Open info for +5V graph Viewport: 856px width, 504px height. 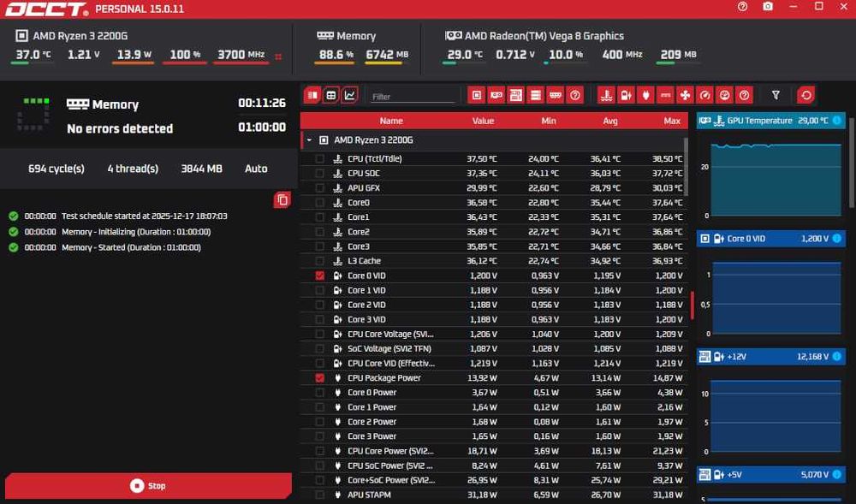[x=837, y=475]
